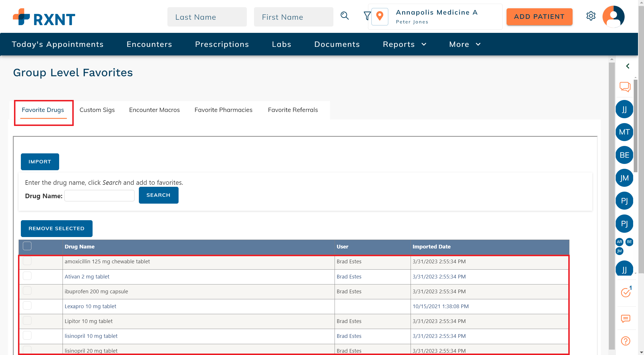
Task: Open the help question mark icon
Action: point(625,341)
